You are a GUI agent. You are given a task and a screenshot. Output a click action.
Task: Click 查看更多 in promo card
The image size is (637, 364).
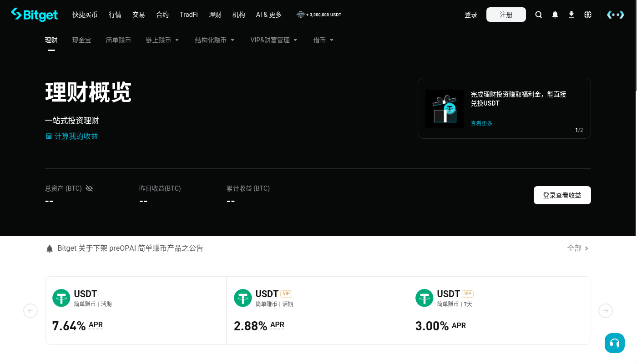pos(482,123)
